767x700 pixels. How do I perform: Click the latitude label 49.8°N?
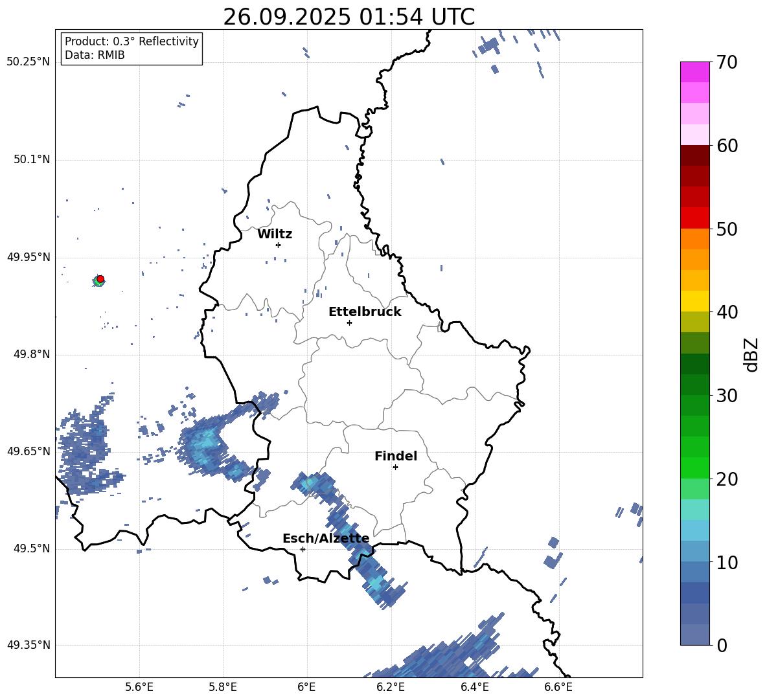tap(32, 354)
